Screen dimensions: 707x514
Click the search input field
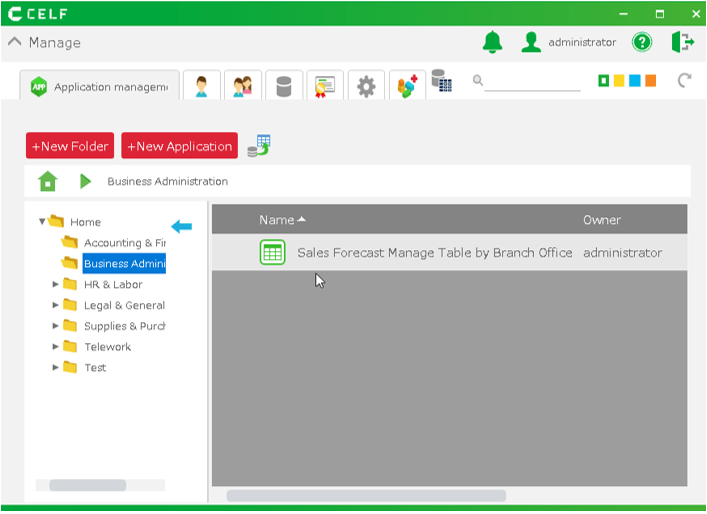click(532, 82)
